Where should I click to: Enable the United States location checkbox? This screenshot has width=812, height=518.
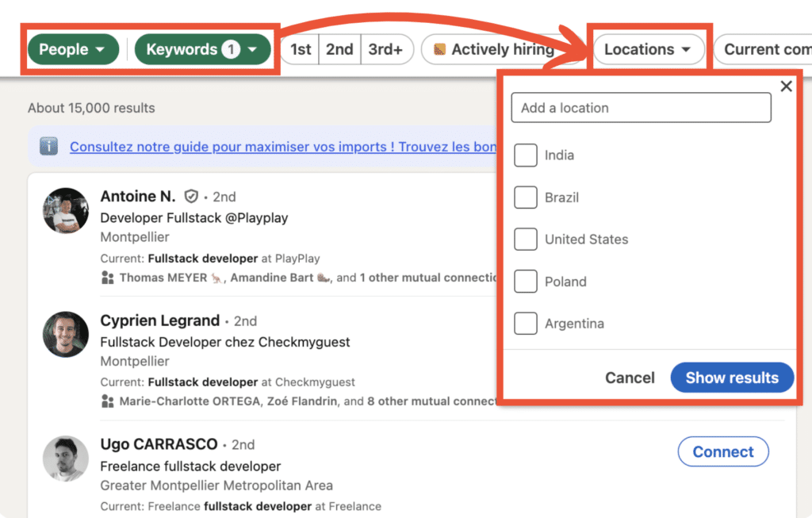coord(526,240)
